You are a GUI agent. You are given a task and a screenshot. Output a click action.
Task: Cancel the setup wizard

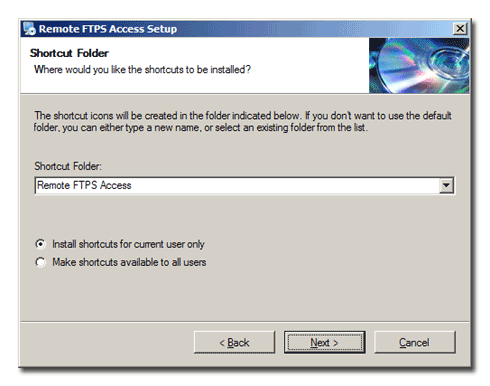pyautogui.click(x=414, y=342)
